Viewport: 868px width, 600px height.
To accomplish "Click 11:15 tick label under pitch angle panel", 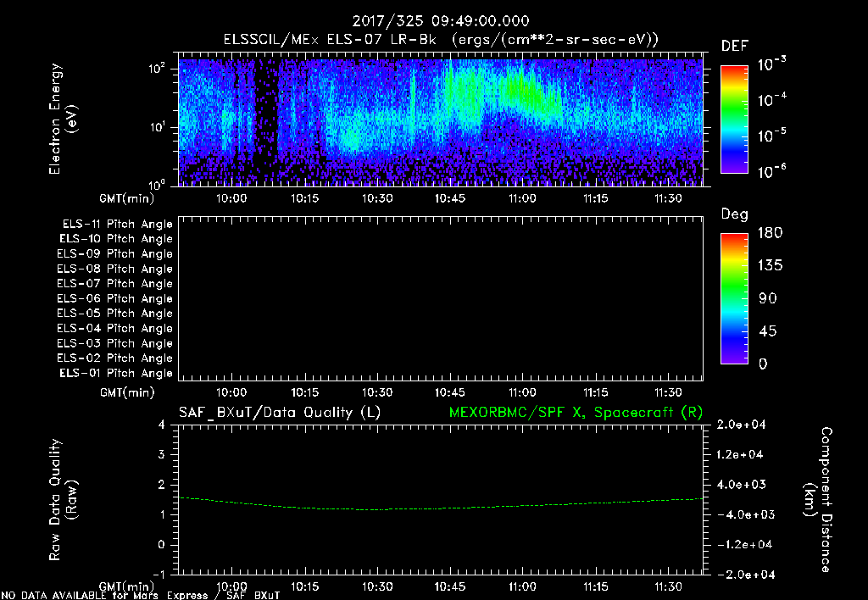I will [x=595, y=392].
